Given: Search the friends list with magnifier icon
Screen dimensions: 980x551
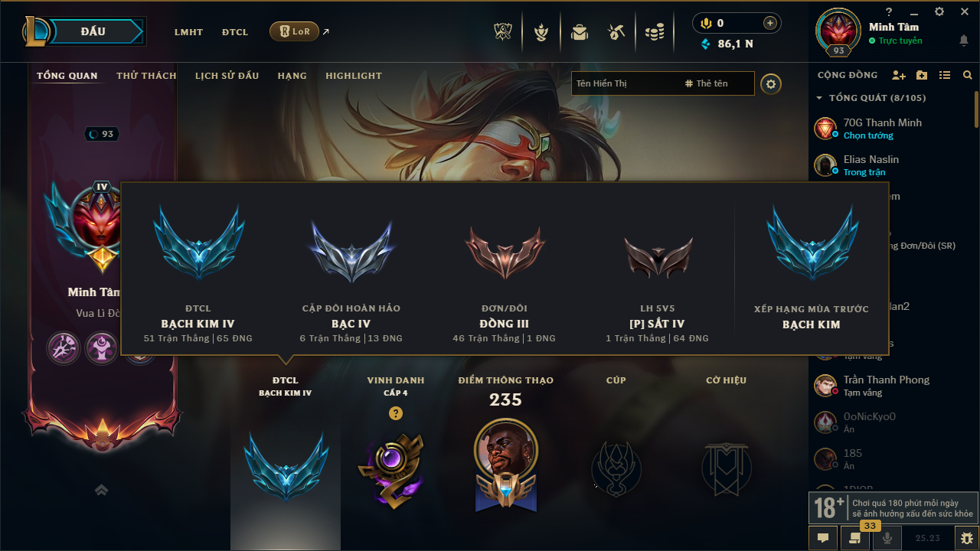Looking at the screenshot, I should (968, 75).
